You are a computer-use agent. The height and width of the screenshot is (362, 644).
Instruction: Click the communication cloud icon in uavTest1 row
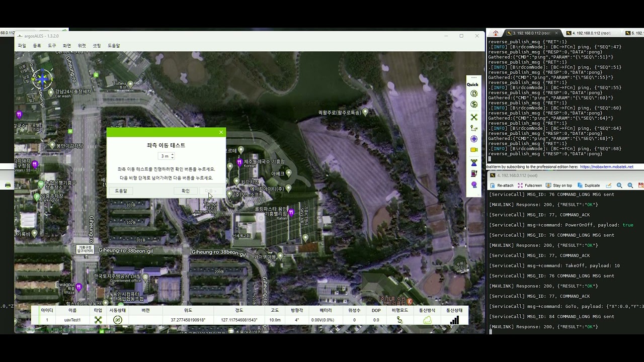[x=427, y=320]
